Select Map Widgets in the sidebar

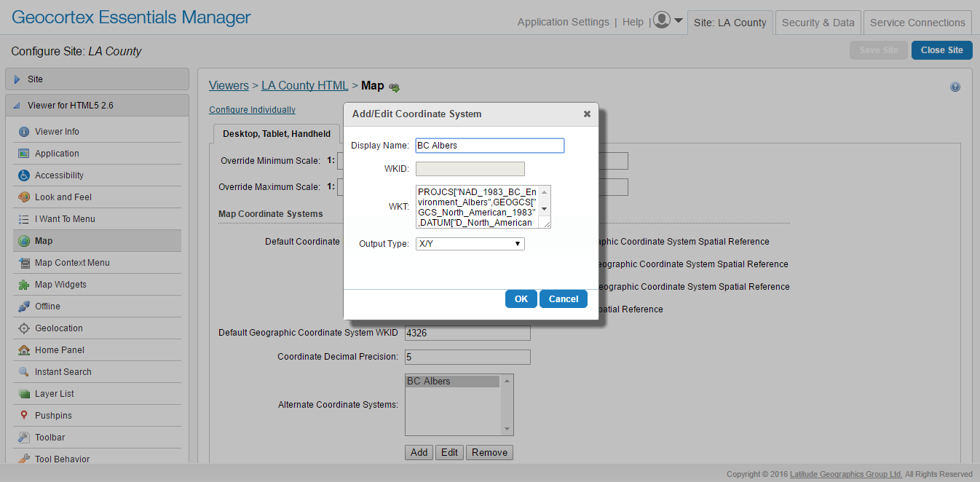pyautogui.click(x=97, y=285)
